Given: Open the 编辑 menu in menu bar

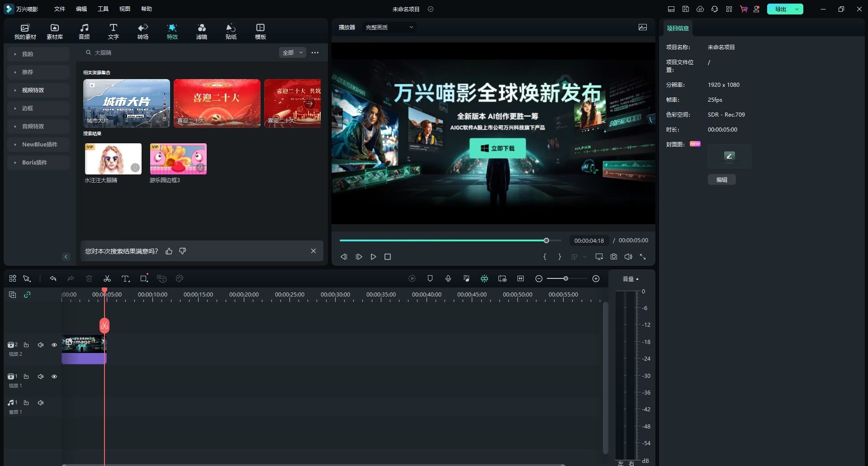Looking at the screenshot, I should point(81,9).
